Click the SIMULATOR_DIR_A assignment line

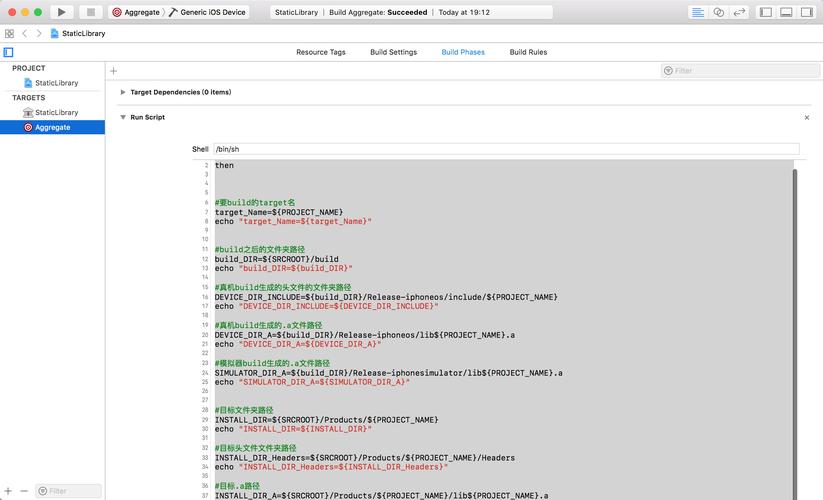tap(388, 373)
